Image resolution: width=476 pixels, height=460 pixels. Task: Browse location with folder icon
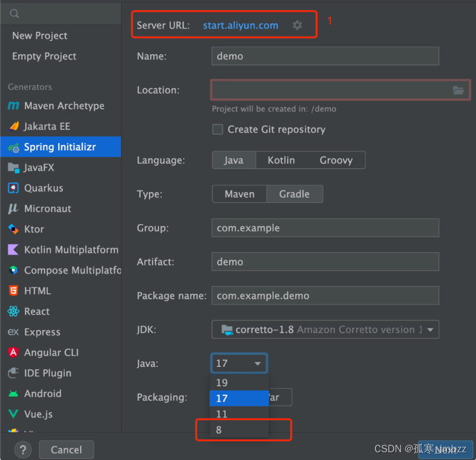(458, 90)
